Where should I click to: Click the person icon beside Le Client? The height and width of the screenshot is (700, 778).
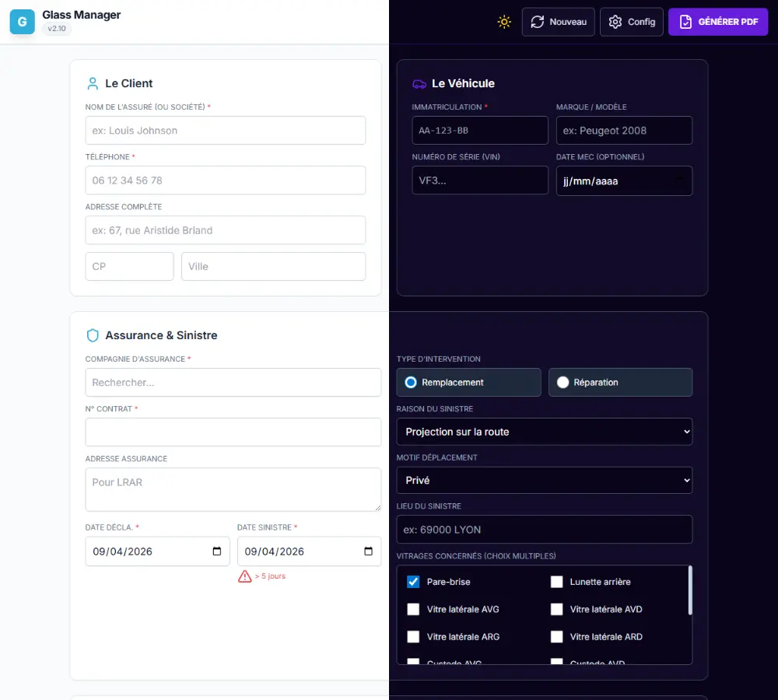[93, 83]
